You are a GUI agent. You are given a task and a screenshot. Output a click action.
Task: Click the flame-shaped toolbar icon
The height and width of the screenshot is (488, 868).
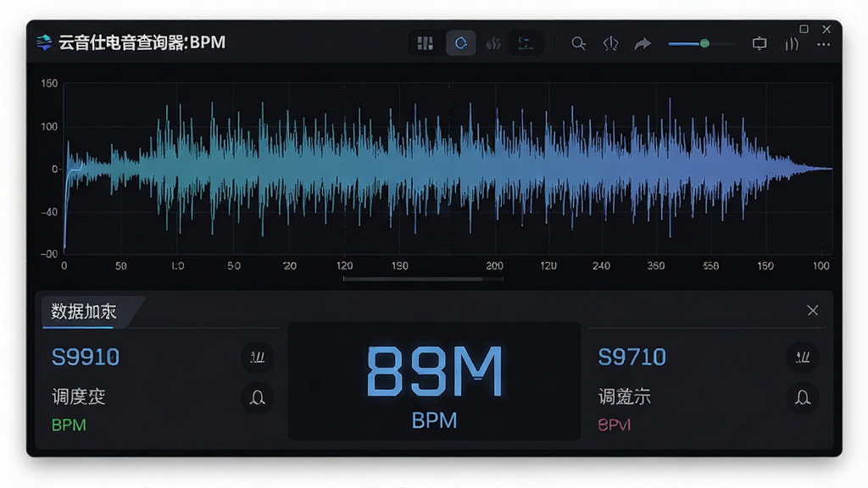pyautogui.click(x=492, y=43)
